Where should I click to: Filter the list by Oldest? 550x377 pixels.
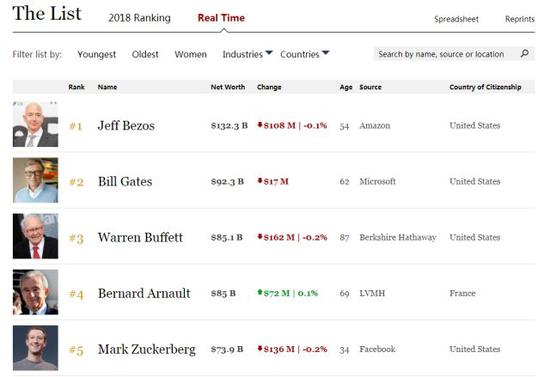point(145,54)
